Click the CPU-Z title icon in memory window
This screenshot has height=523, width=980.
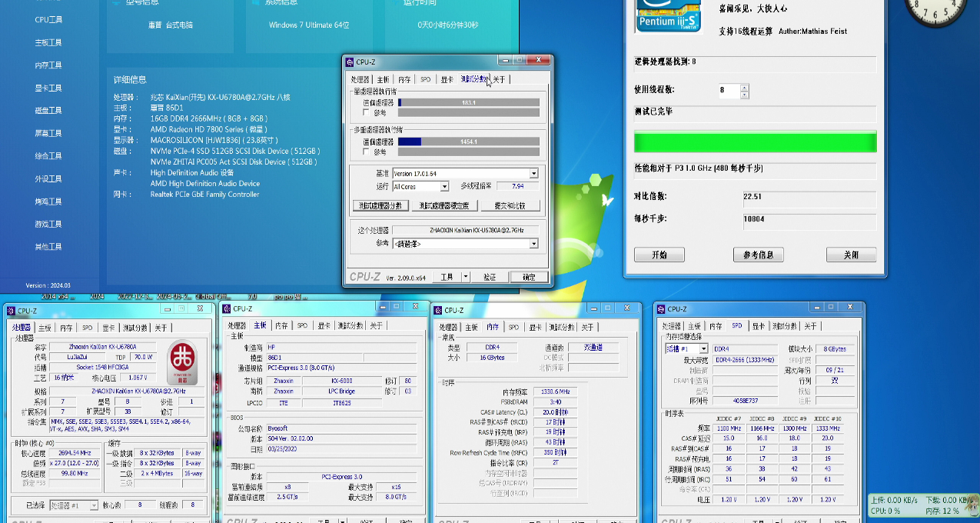pos(438,310)
